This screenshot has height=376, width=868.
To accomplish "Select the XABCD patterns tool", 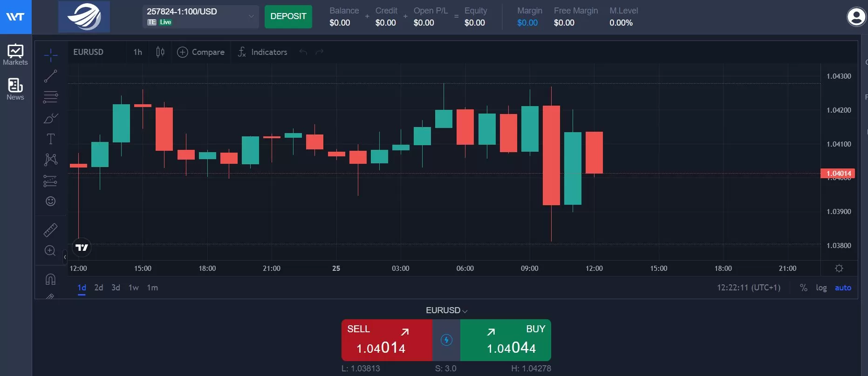I will [51, 160].
